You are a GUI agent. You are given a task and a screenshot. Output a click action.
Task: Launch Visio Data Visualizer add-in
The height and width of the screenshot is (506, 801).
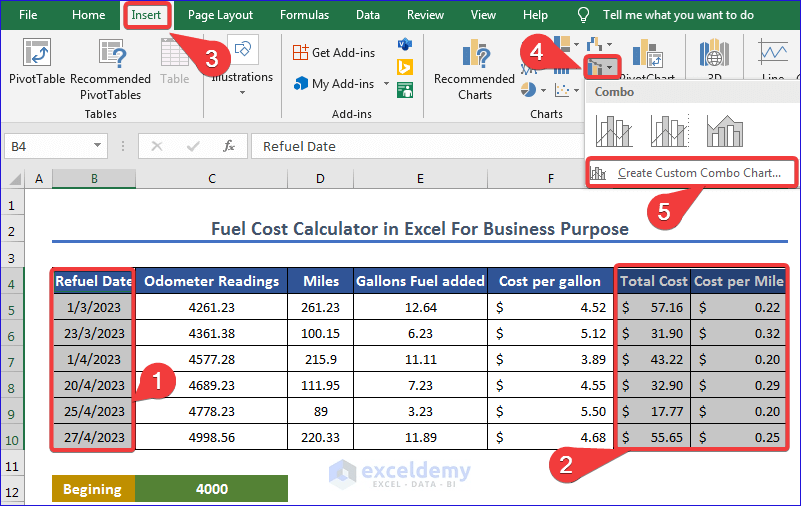coord(405,44)
